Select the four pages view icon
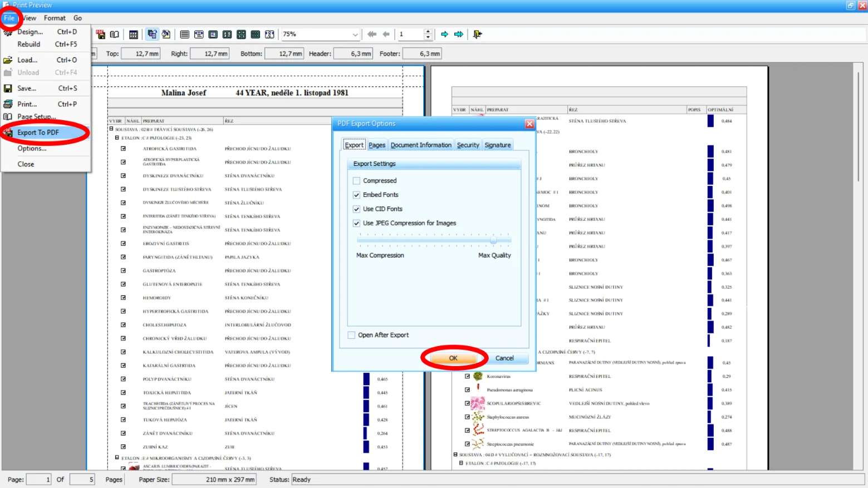This screenshot has width=868, height=488. (x=241, y=34)
